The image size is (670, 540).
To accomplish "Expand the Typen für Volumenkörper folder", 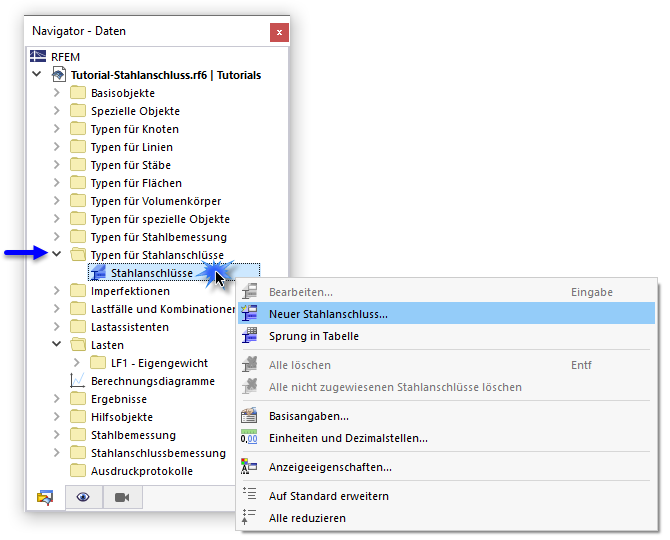I will 56,200.
